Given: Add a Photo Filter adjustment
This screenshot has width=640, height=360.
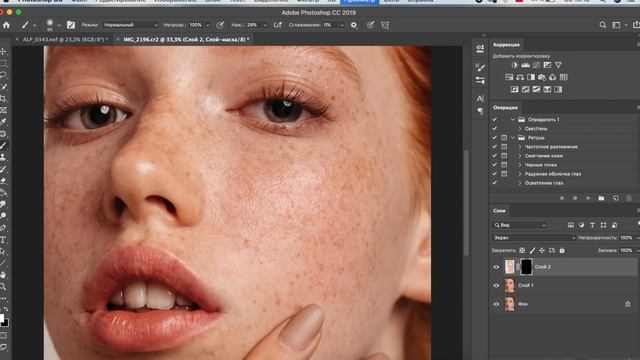Looking at the screenshot, I should (x=542, y=77).
